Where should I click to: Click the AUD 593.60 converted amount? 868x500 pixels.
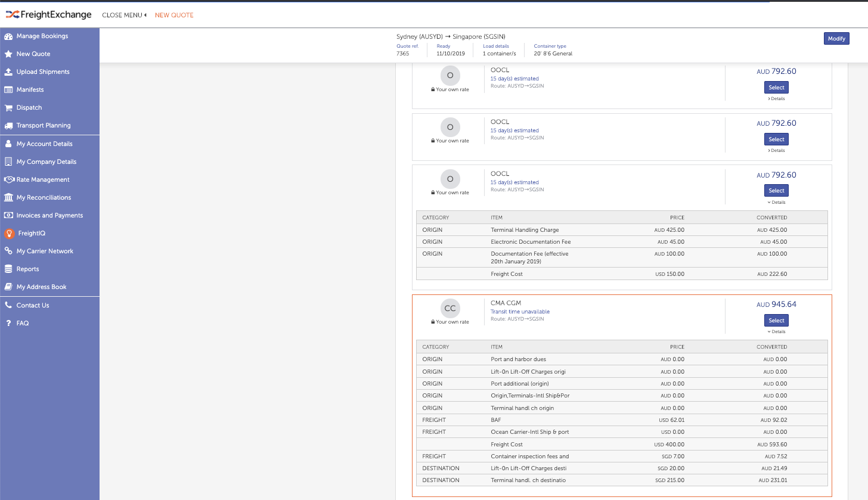772,445
